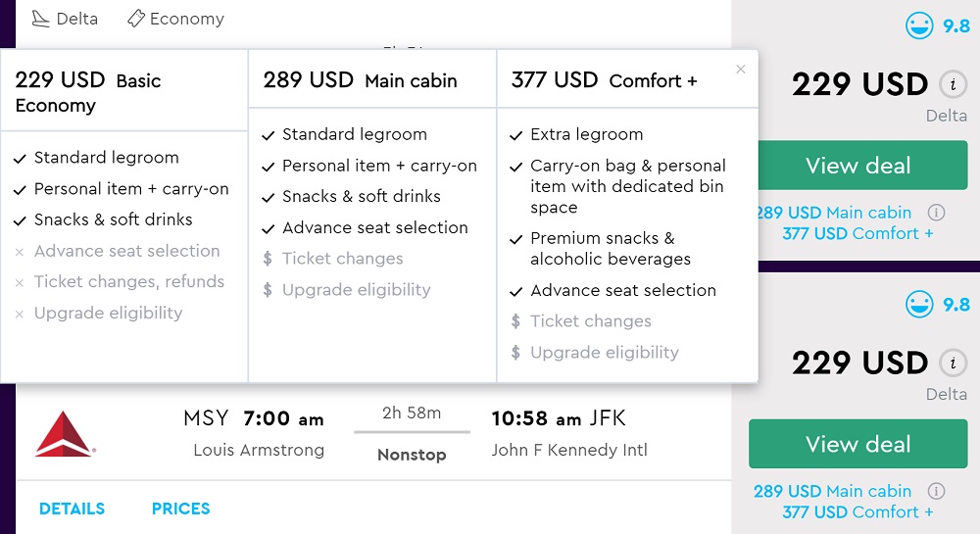This screenshot has width=980, height=534.
Task: Click the bottom 9.8 rating smiley icon
Action: click(919, 305)
